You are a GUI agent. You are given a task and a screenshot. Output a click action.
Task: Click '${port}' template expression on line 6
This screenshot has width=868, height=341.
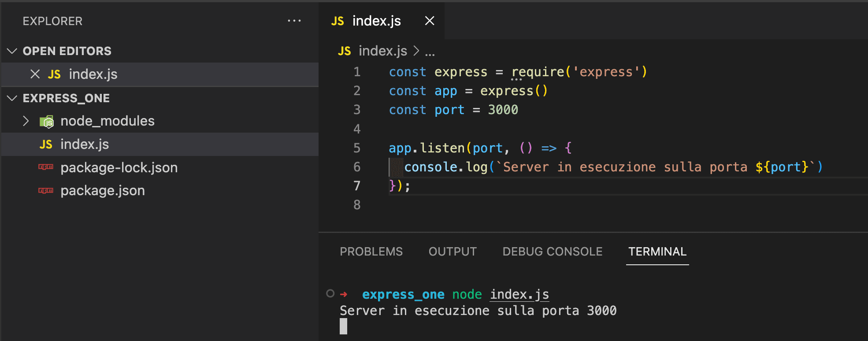tap(782, 167)
